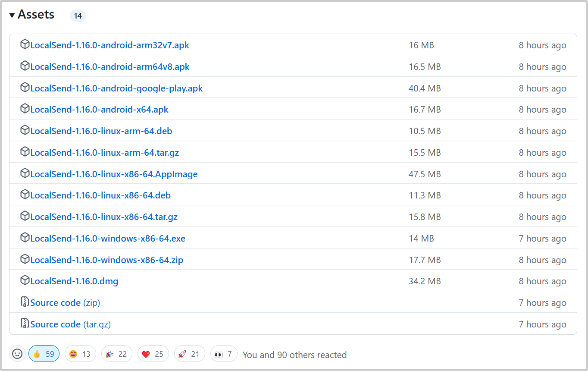Viewport: 588px width, 371px height.
Task: Click '7 hours ago' on Source code (zip) row
Action: (x=542, y=303)
